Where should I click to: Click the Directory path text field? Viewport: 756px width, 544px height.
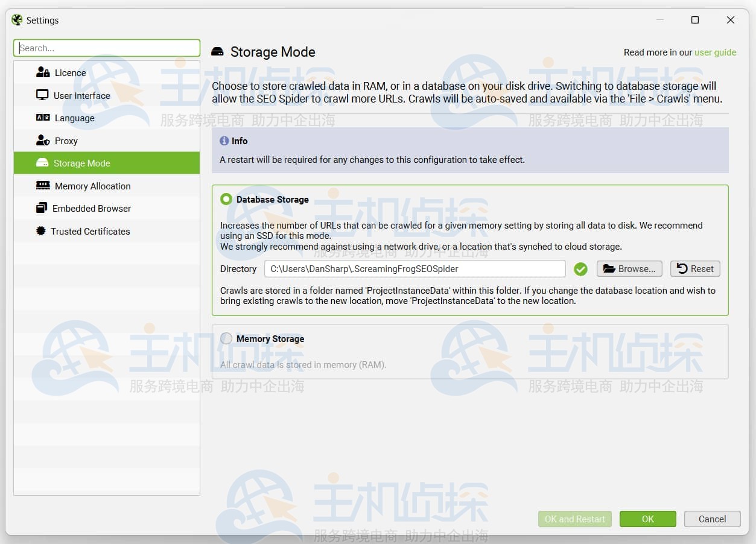click(x=415, y=269)
